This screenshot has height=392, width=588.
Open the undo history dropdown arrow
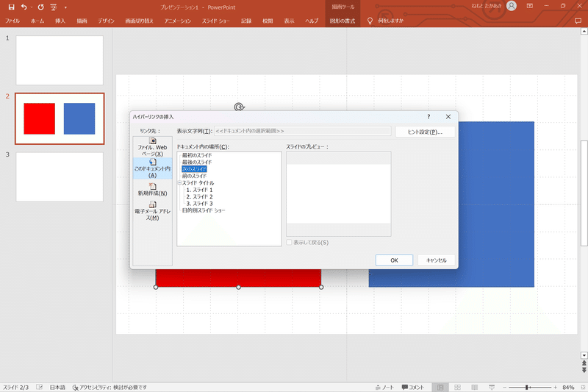pos(32,7)
